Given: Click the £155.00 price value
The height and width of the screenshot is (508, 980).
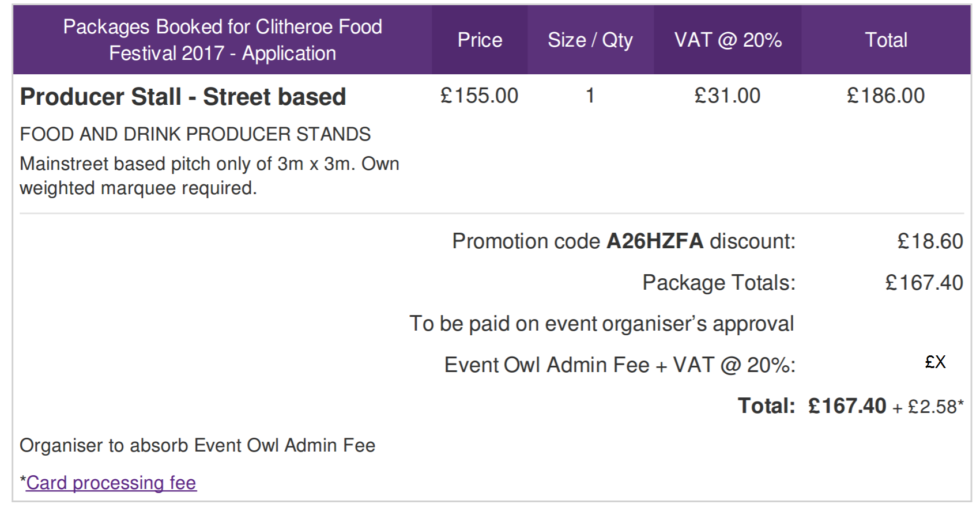Looking at the screenshot, I should (479, 96).
